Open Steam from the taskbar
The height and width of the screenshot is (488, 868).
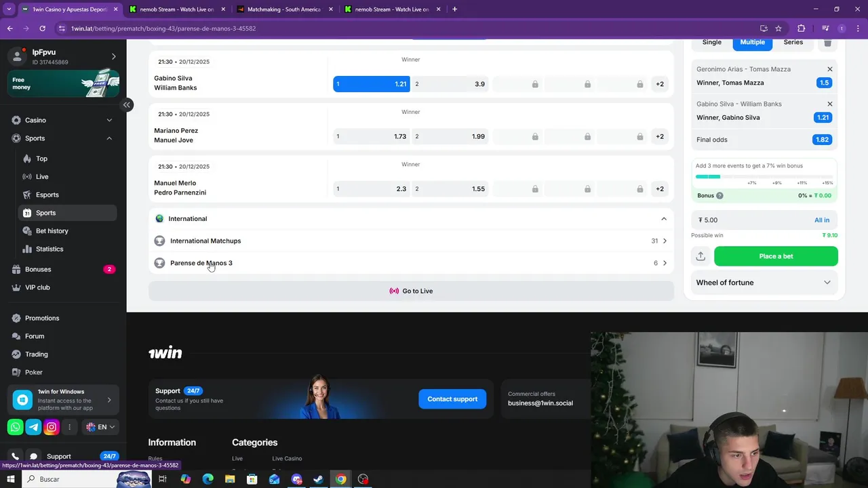pyautogui.click(x=318, y=479)
